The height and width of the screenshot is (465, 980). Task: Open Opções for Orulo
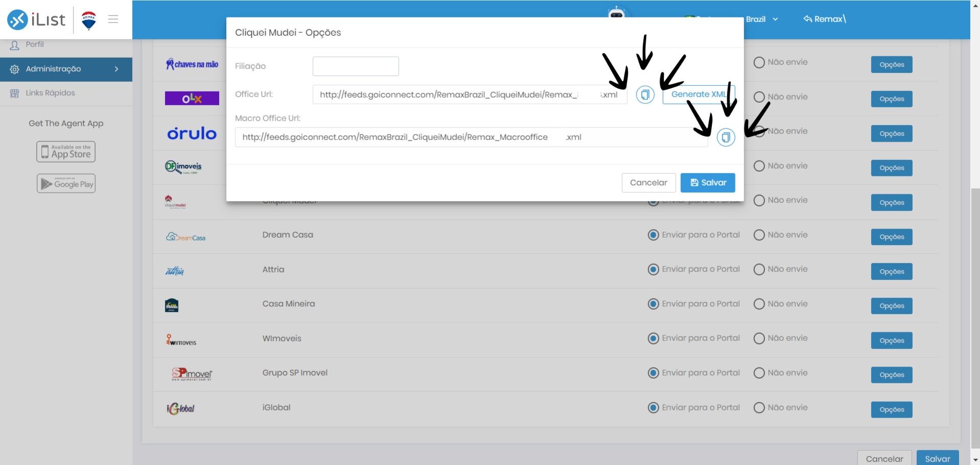click(x=892, y=134)
